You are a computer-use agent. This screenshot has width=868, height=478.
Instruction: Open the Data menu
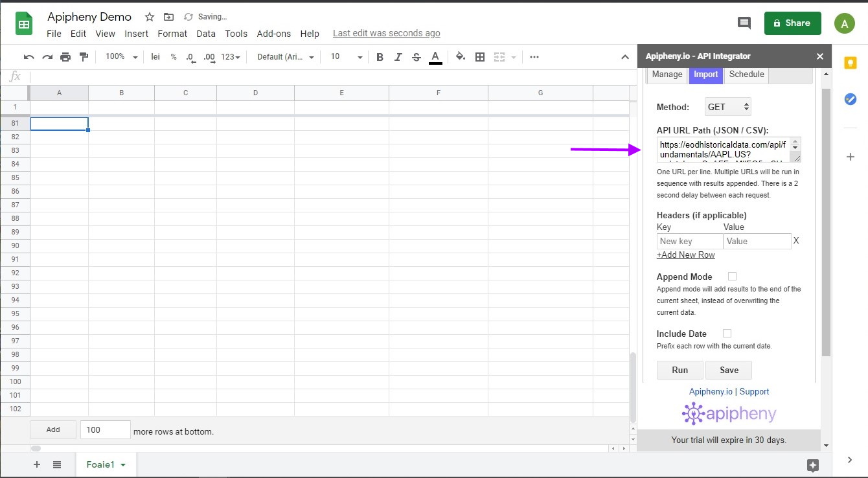pos(206,34)
